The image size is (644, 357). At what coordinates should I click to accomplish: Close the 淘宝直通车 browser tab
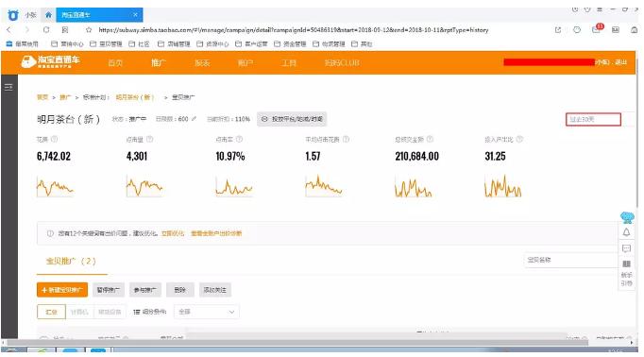135,15
